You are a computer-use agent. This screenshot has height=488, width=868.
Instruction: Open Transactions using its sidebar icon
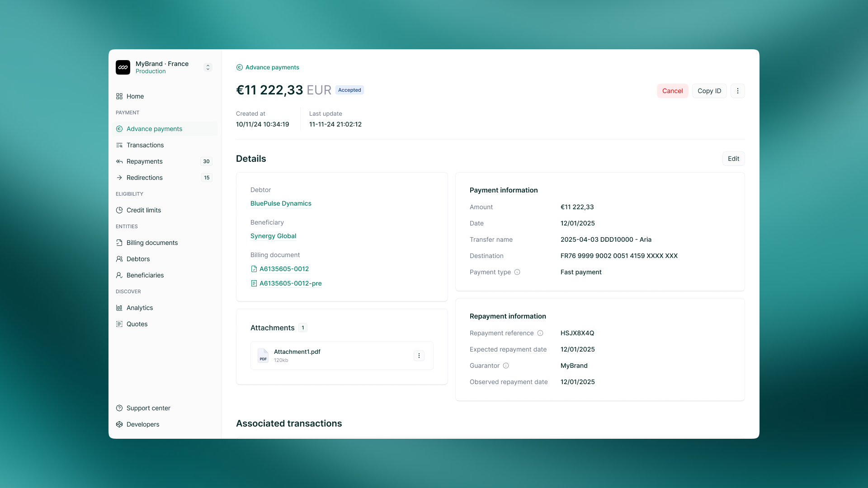coord(119,145)
